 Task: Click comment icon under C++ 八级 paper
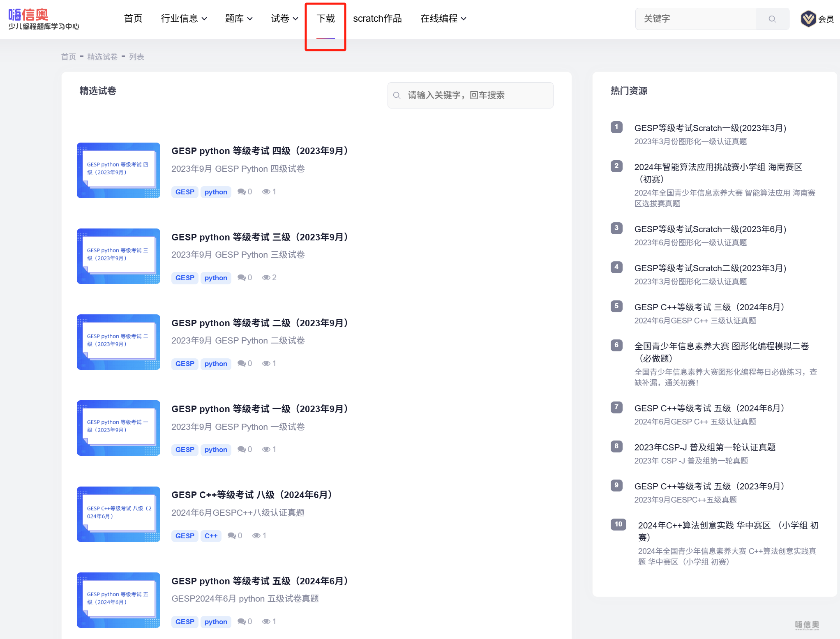pos(231,536)
